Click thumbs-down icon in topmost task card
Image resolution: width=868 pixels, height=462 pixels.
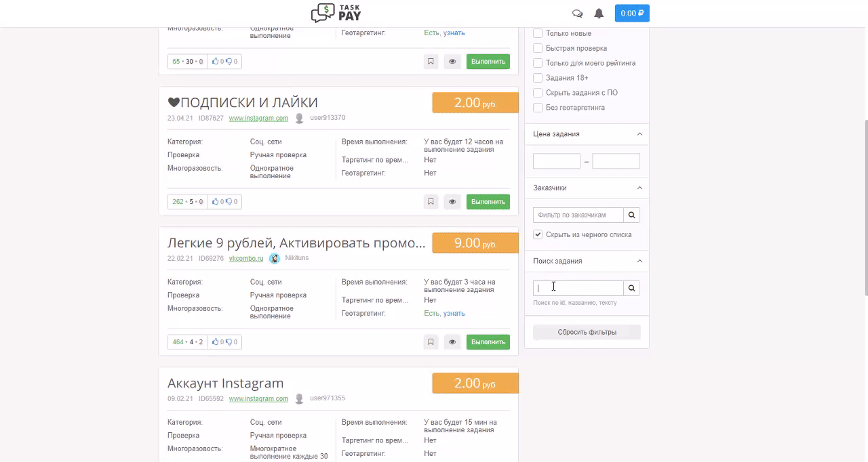(229, 61)
